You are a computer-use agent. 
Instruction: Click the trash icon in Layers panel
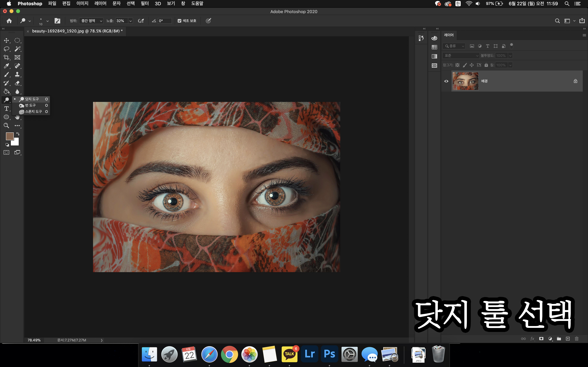pyautogui.click(x=577, y=339)
